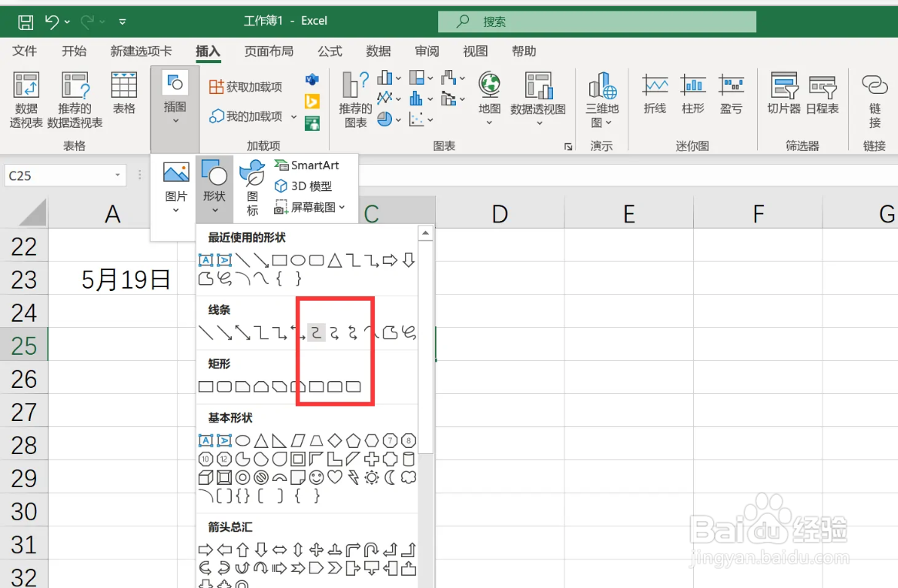Insert the lightning bolt shape
The width and height of the screenshot is (898, 588).
353,477
